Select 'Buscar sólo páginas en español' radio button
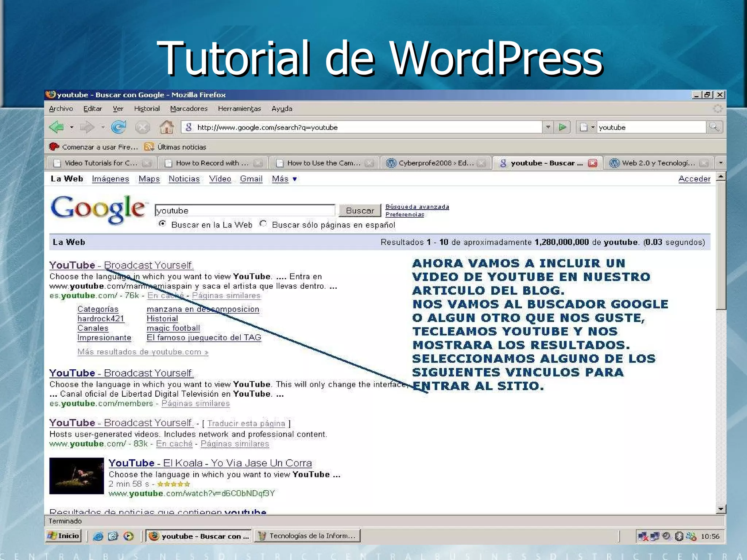747x560 pixels. tap(263, 223)
